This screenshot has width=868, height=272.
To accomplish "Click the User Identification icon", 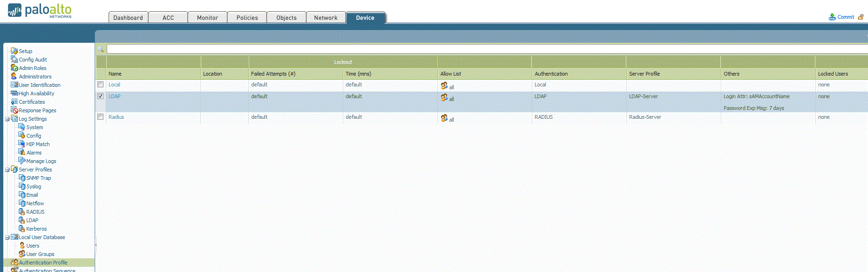I will [14, 85].
